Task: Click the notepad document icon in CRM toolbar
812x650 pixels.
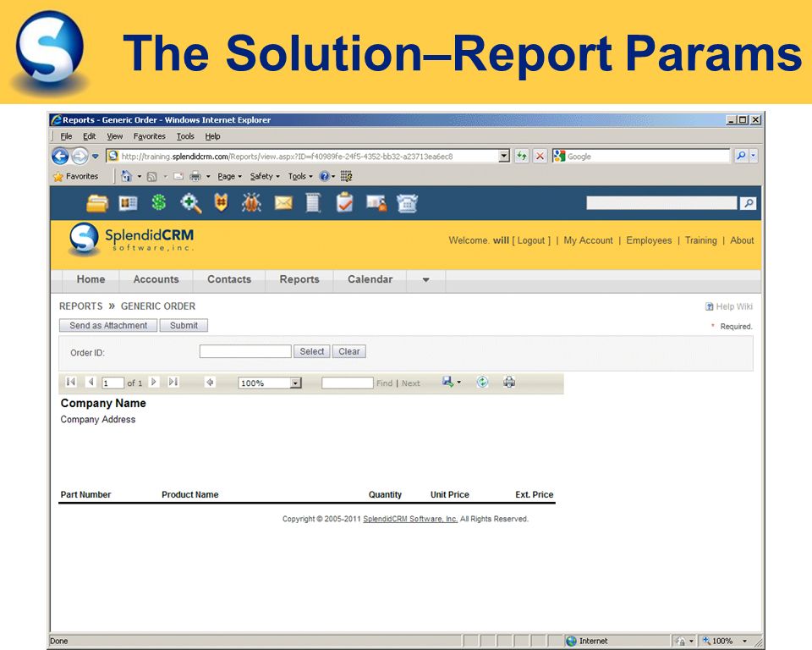Action: (313, 202)
